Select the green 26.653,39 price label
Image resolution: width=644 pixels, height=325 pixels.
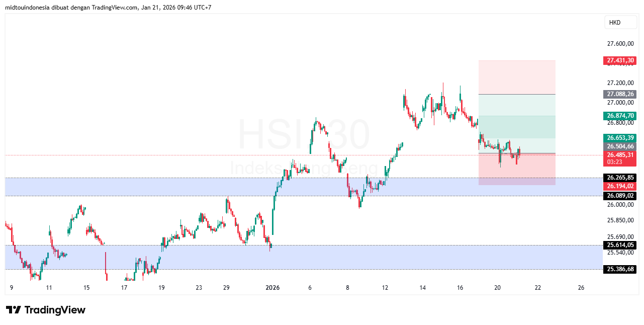[620, 138]
